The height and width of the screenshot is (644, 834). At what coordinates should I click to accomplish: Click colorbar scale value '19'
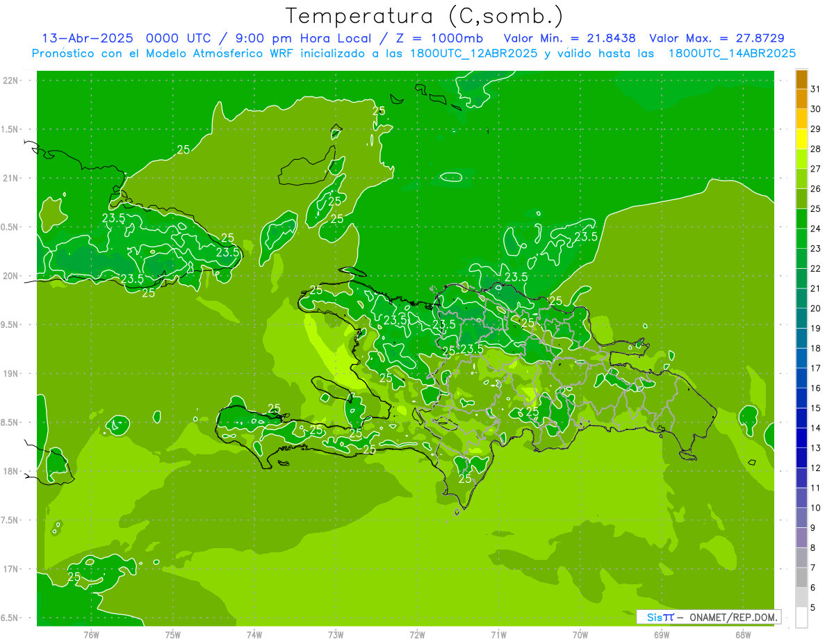[x=816, y=328]
